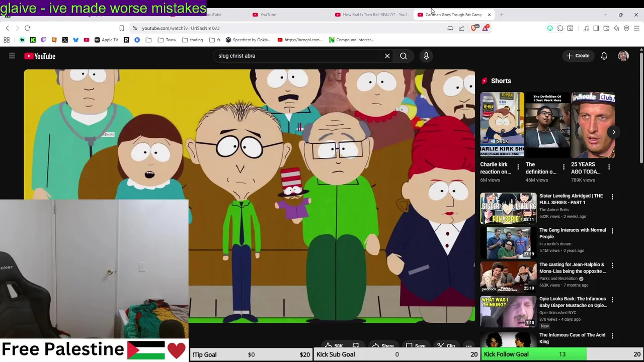The image size is (644, 362).
Task: Click the address bar URL
Action: pos(181,28)
